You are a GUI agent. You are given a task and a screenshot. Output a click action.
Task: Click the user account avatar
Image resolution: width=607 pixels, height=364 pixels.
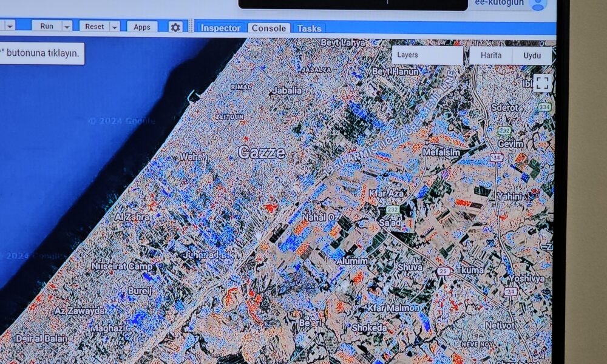(537, 5)
